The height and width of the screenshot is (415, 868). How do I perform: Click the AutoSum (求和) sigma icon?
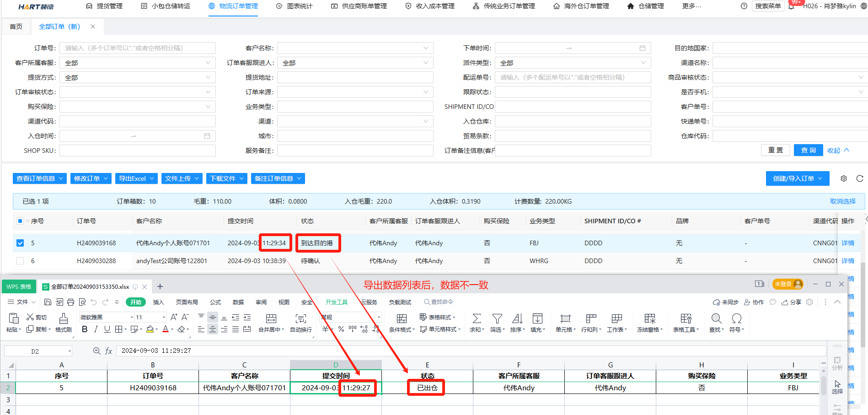(476, 319)
